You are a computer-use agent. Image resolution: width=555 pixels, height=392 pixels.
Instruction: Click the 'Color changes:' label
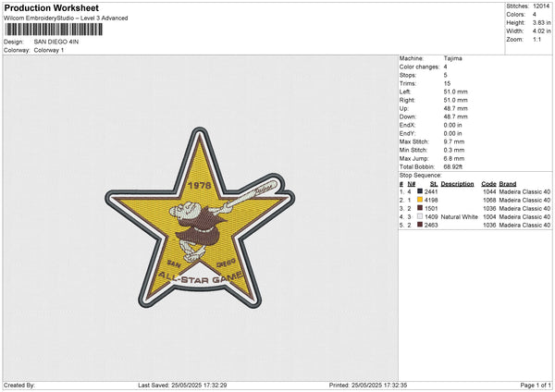[x=419, y=67]
